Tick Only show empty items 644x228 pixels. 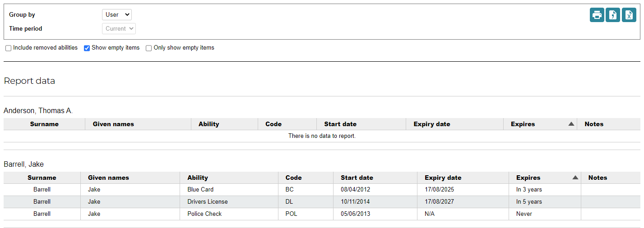[x=149, y=48]
